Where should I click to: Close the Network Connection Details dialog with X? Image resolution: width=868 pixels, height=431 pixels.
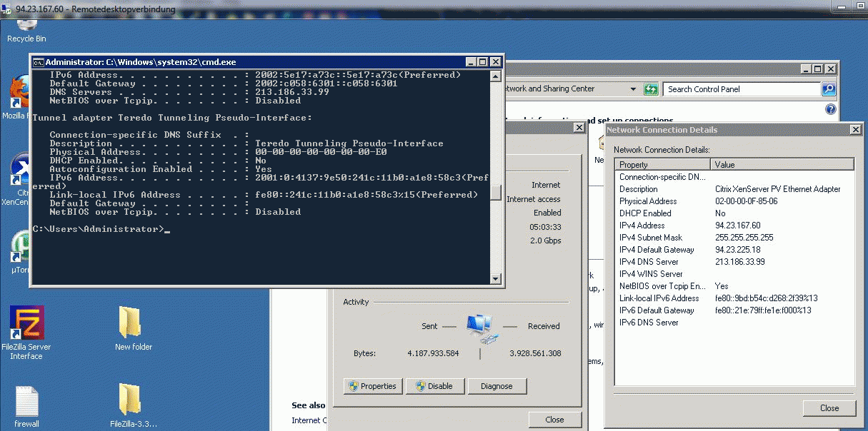point(856,130)
